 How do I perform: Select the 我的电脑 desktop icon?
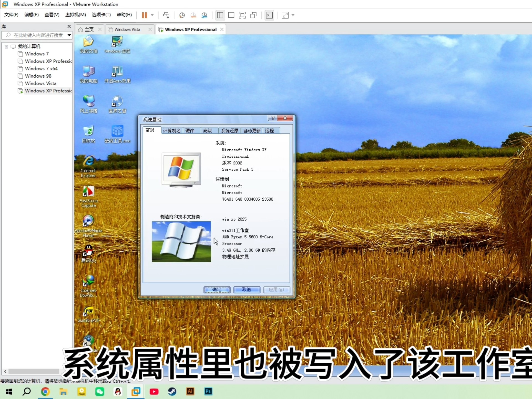[89, 74]
